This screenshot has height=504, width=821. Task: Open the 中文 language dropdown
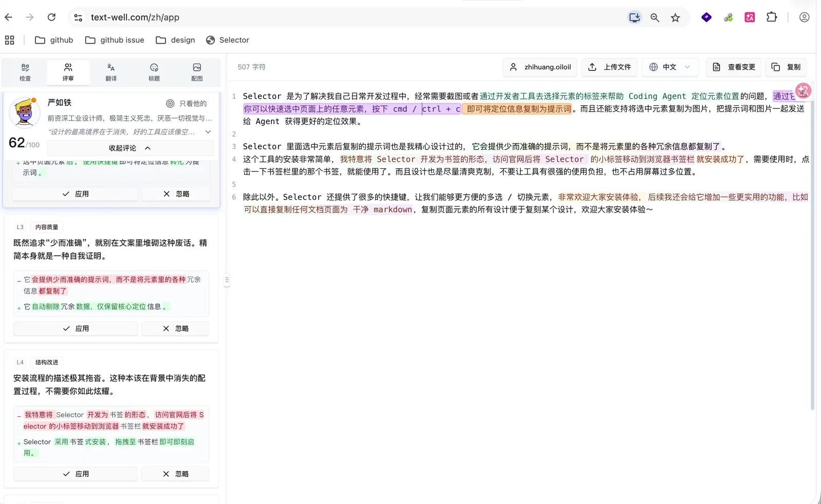coord(670,67)
